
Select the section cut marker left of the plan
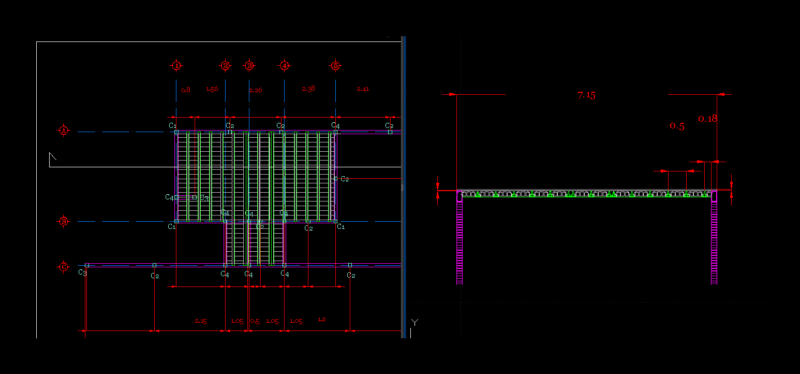pos(53,160)
